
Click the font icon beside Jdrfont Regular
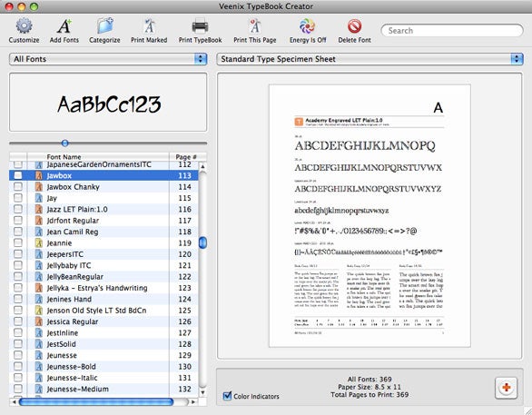(x=39, y=221)
